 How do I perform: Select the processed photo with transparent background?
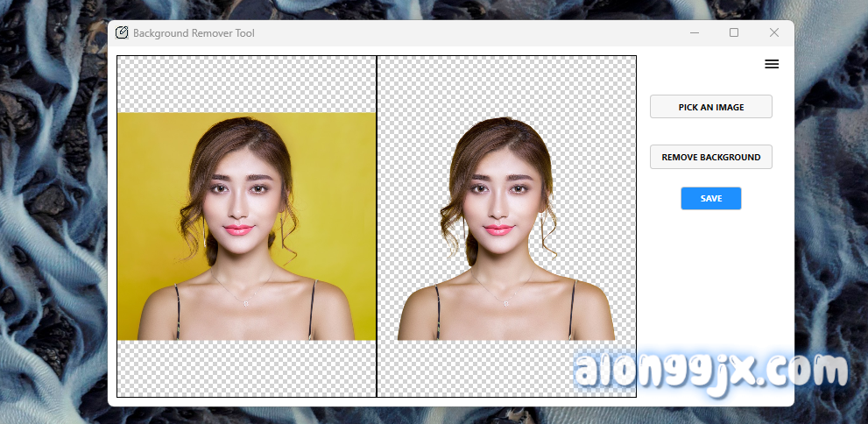coord(506,228)
